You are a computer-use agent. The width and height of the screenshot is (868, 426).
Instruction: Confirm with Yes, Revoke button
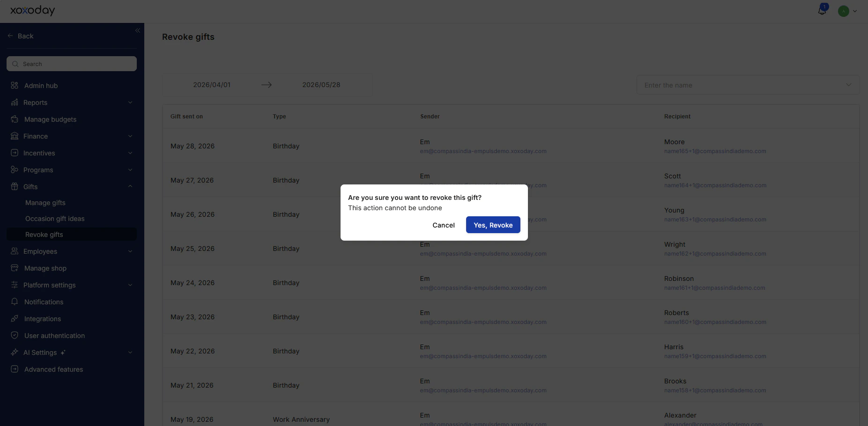493,225
